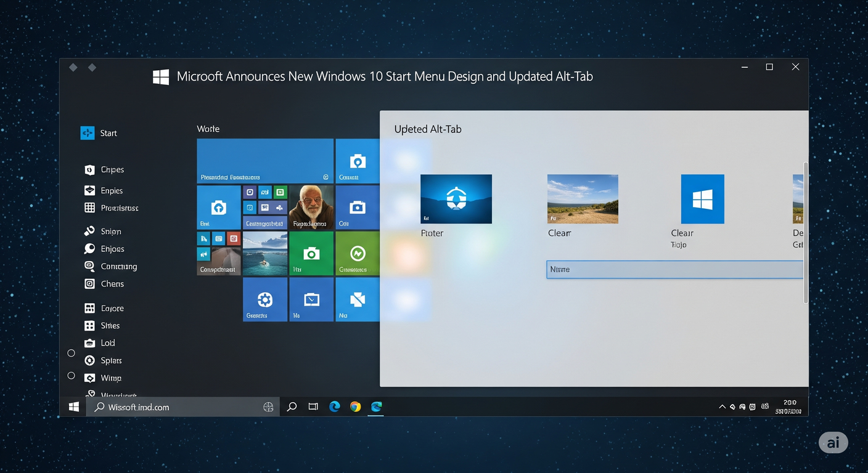Screen dimensions: 868x473
Task: Select the landscape photo thumbnail in Alt-Tab
Action: click(x=583, y=199)
